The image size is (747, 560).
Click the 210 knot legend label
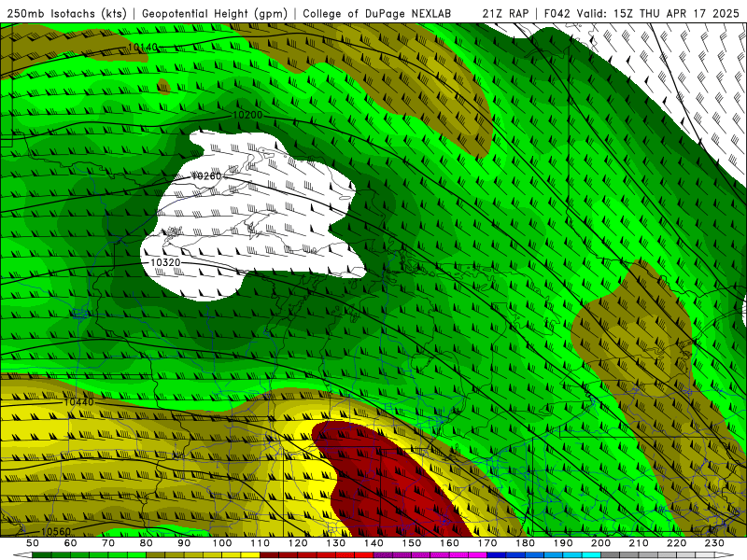(639, 543)
